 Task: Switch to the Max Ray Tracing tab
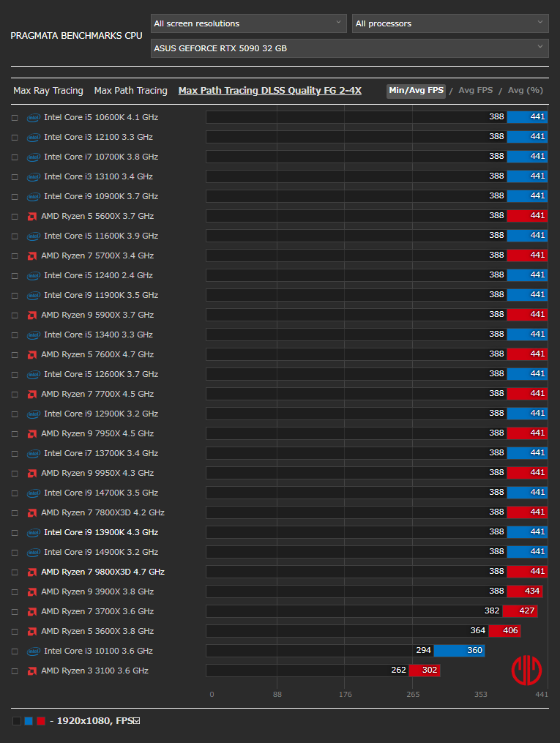coord(48,91)
